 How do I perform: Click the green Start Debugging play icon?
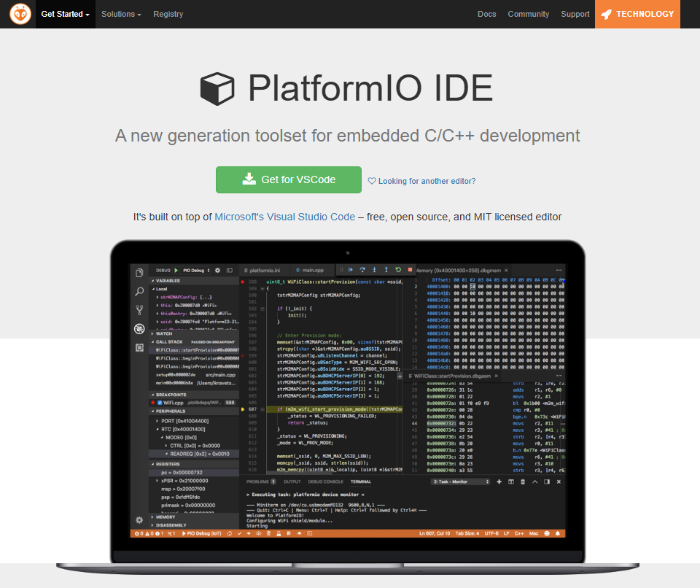(176, 271)
